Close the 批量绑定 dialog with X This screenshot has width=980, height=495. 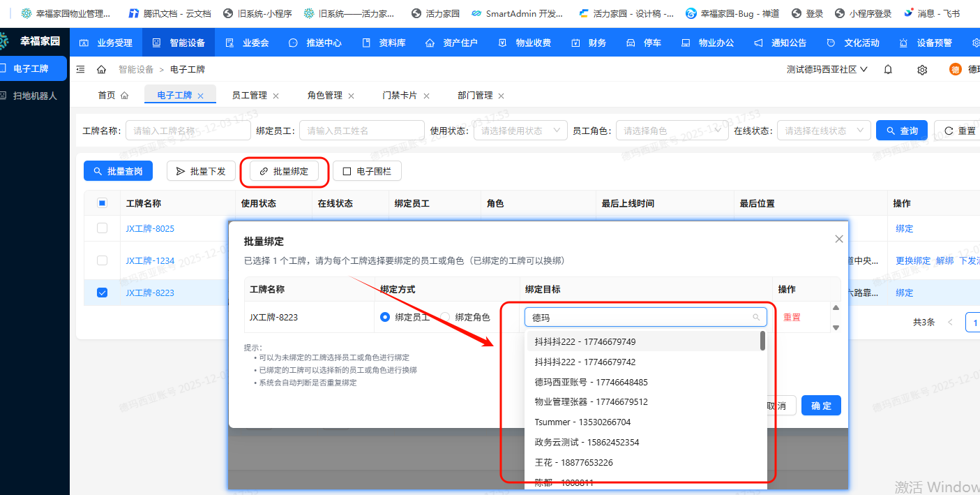pos(839,239)
